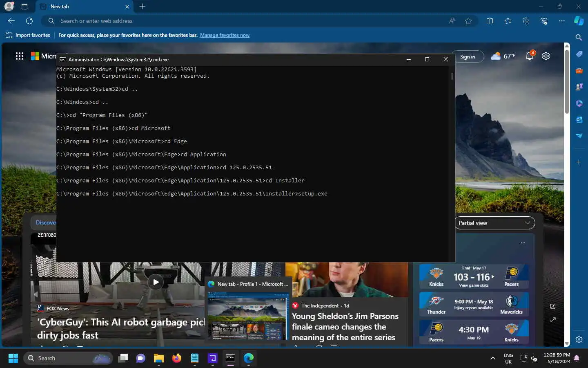View Knicks vs Pacers final score card
Viewport: 588px width, 368px height.
474,276
